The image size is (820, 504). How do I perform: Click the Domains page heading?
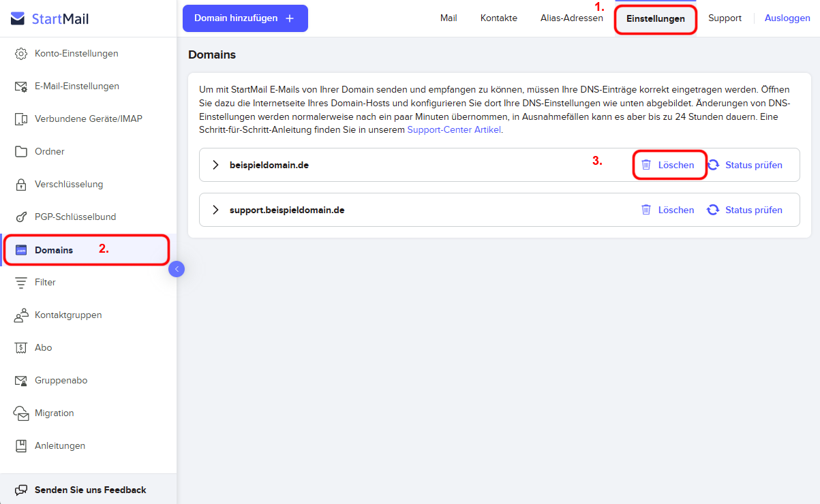[212, 54]
